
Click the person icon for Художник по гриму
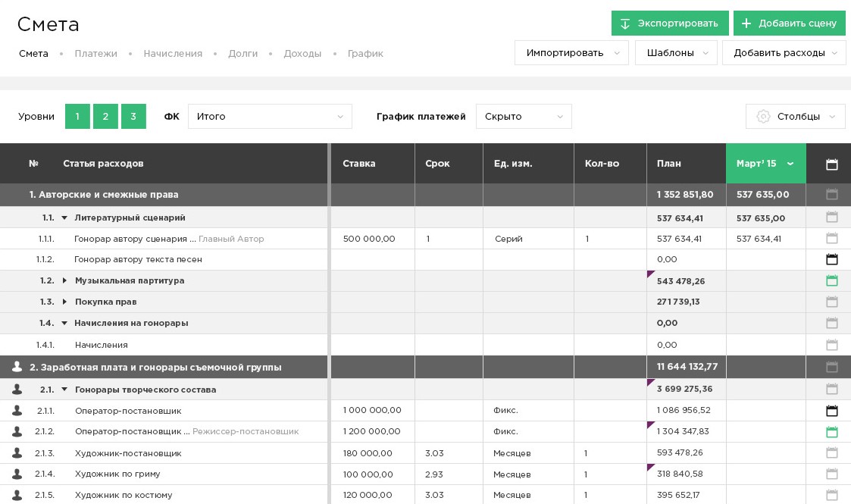[17, 474]
